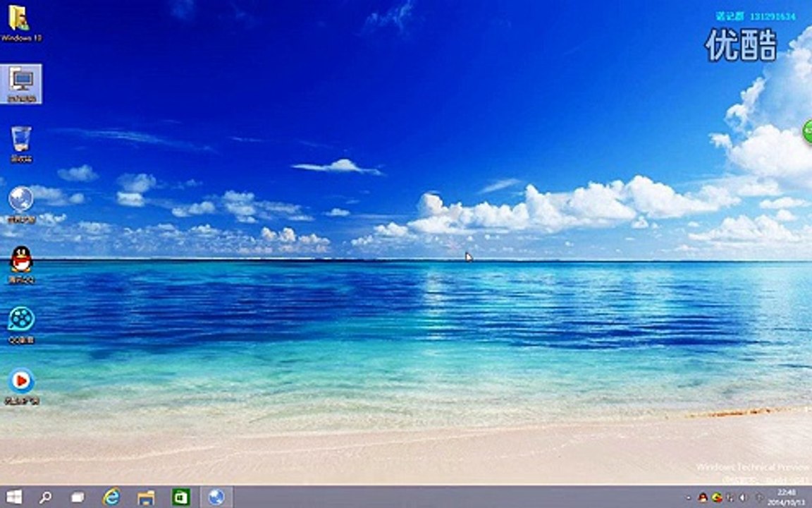Open the green Store app on taskbar

pos(180,497)
